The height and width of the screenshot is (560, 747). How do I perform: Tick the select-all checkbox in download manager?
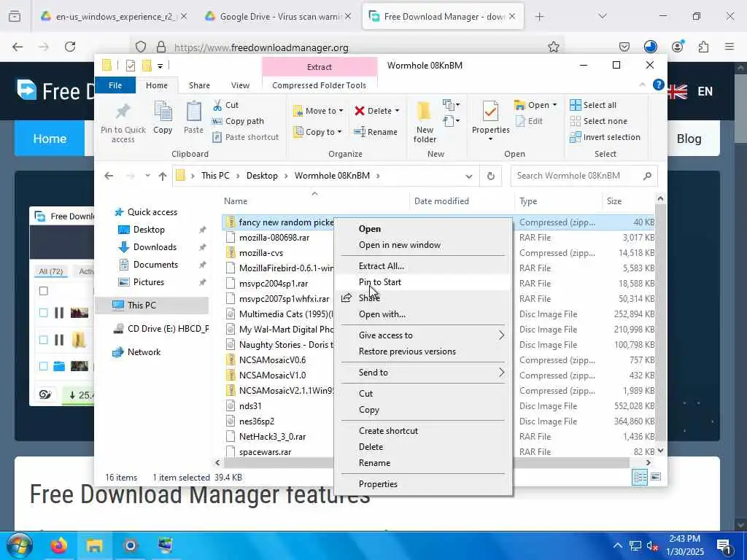click(x=43, y=291)
